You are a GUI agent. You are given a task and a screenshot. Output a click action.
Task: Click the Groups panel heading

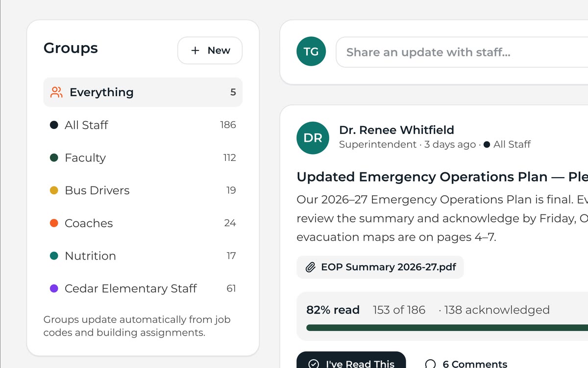coord(71,48)
